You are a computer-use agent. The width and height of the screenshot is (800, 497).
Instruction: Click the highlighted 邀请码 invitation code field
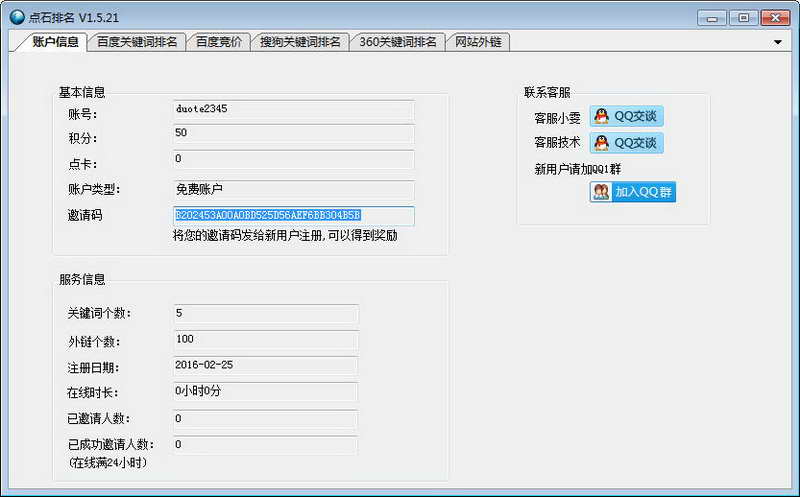click(293, 216)
